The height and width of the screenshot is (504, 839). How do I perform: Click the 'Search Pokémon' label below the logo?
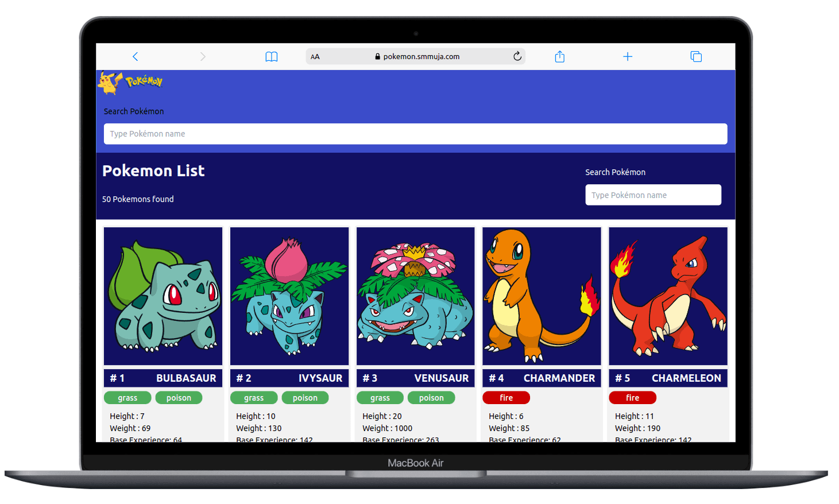pos(134,111)
